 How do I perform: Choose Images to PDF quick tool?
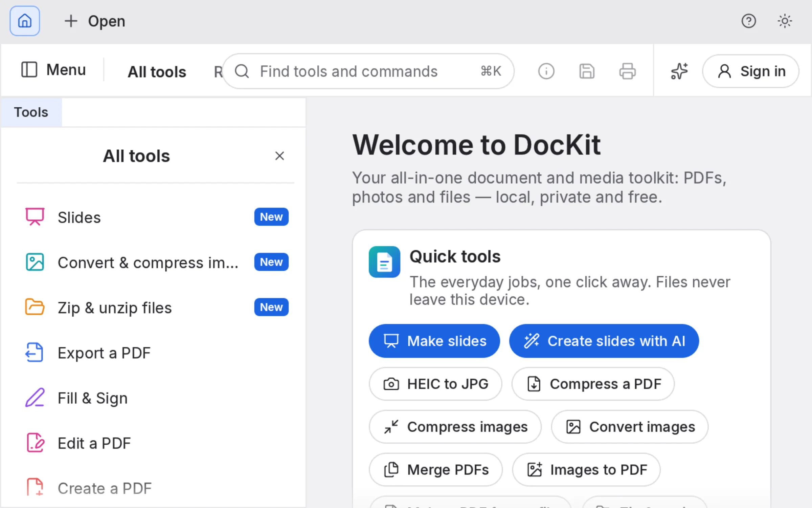pos(586,470)
